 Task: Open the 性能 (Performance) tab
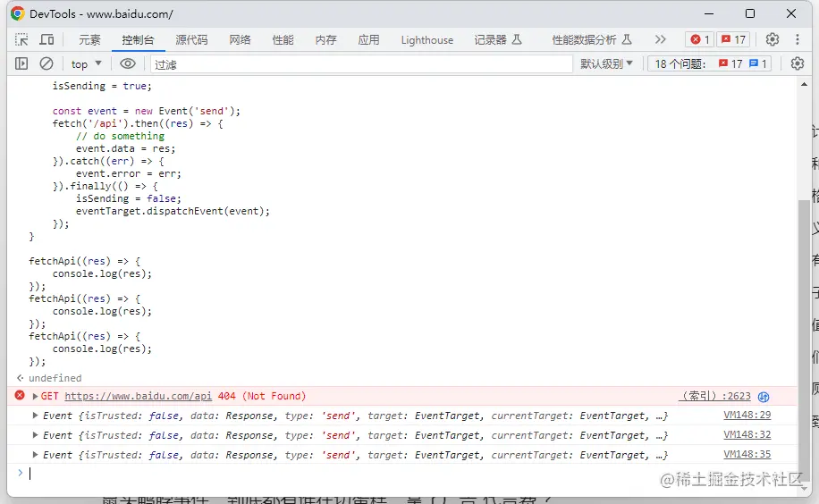[x=283, y=39]
